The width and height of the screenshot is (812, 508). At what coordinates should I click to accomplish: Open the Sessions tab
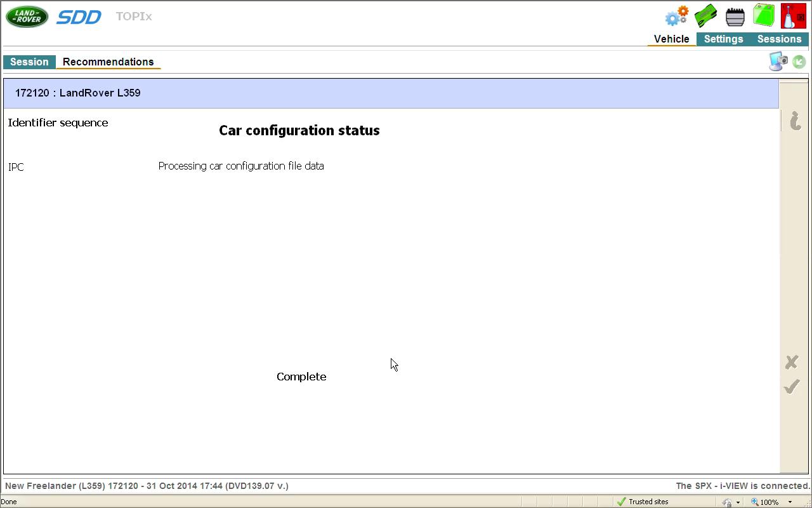(x=779, y=39)
